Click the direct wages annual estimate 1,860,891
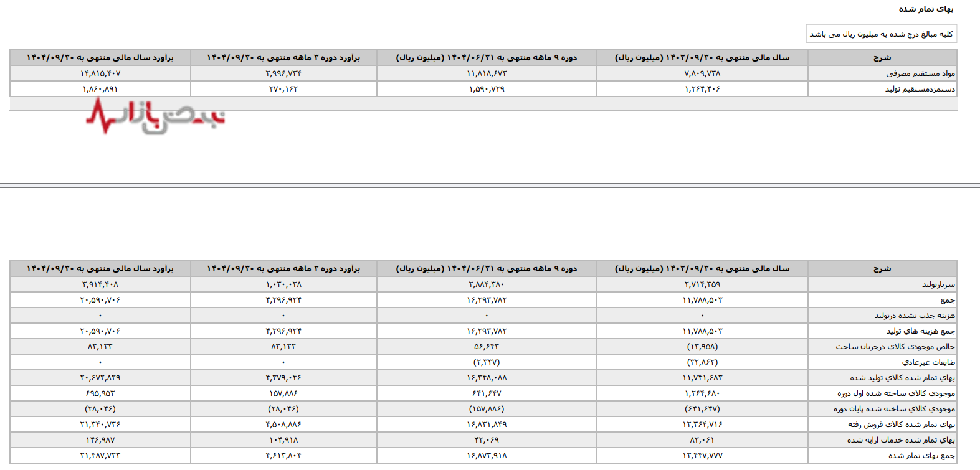The height and width of the screenshot is (470, 980). tap(100, 89)
